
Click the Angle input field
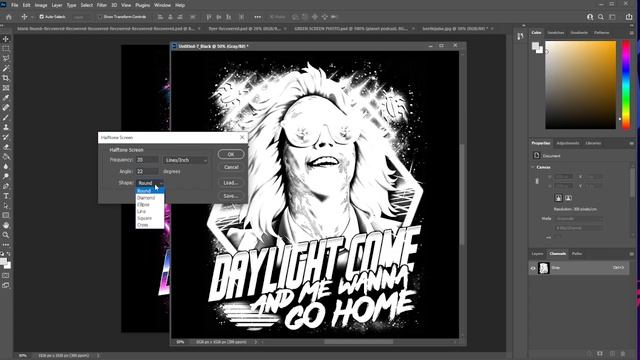tap(147, 171)
